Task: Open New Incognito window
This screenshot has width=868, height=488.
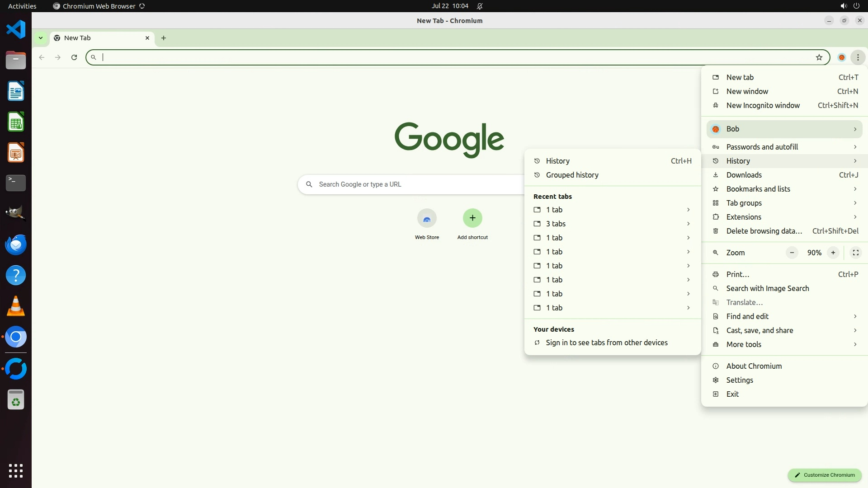Action: pyautogui.click(x=763, y=105)
